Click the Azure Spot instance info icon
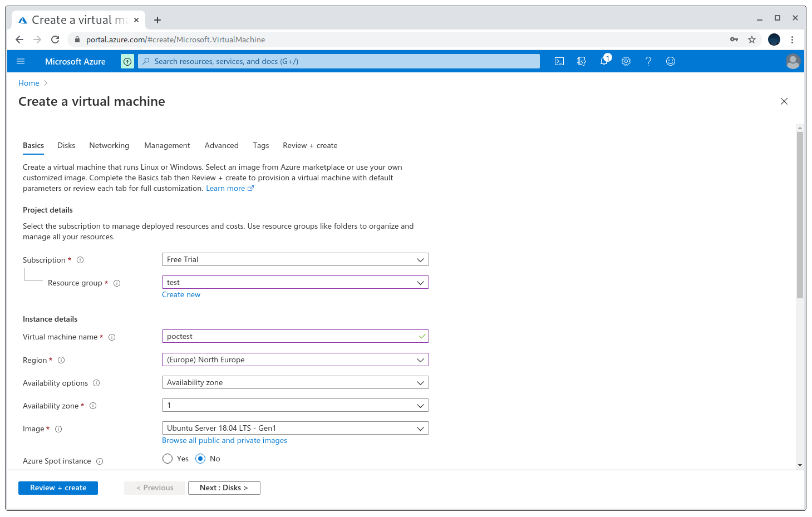The width and height of the screenshot is (812, 517). tap(100, 461)
